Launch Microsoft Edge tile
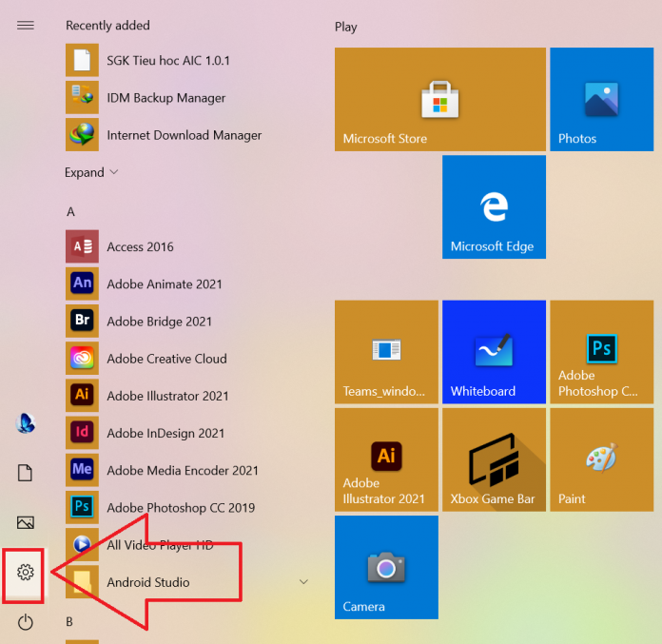This screenshot has height=644, width=662. 494,207
